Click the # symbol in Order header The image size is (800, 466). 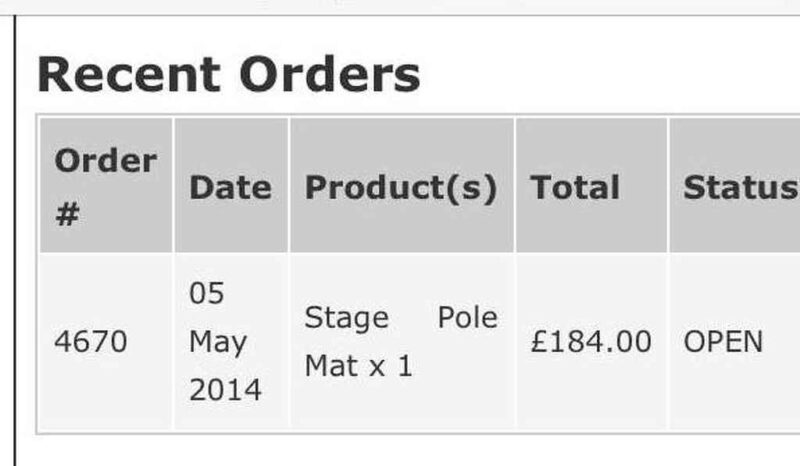pyautogui.click(x=66, y=214)
